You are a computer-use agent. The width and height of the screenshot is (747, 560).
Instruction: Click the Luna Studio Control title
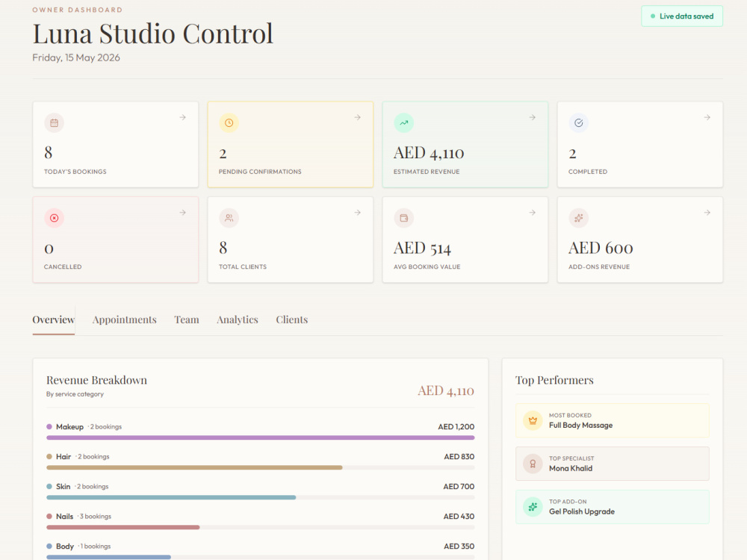tap(153, 34)
